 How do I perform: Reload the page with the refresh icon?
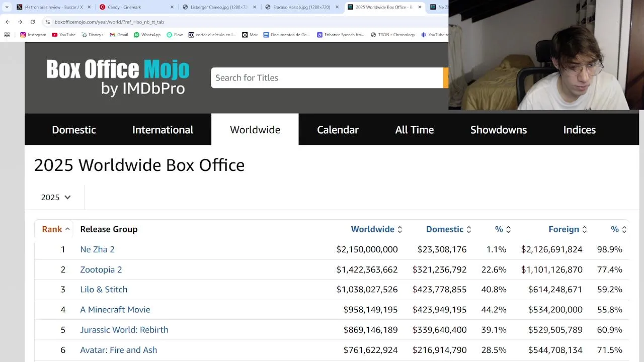click(x=33, y=22)
